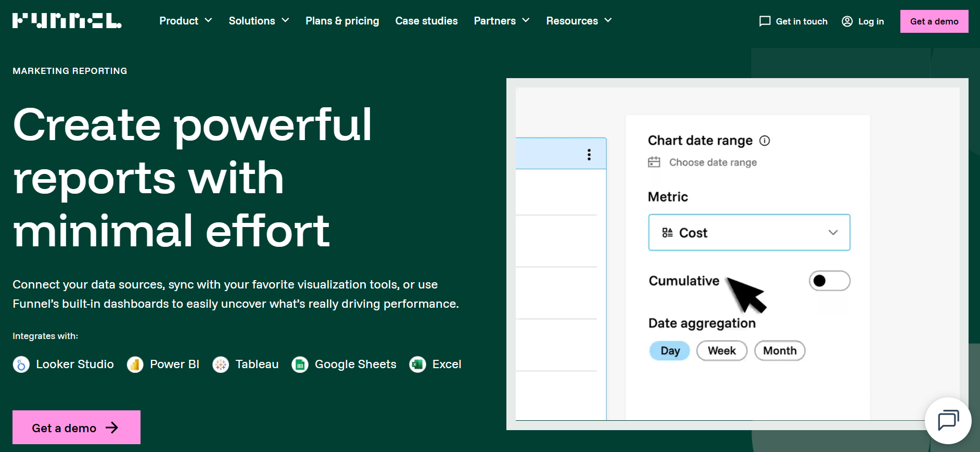The image size is (980, 452).
Task: Click the Looker Studio icon
Action: [21, 365]
